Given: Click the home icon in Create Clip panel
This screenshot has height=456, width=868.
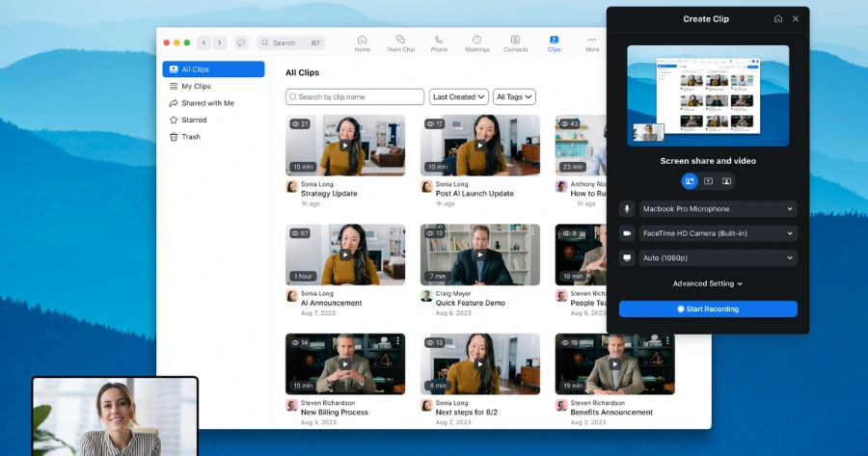Looking at the screenshot, I should point(778,18).
